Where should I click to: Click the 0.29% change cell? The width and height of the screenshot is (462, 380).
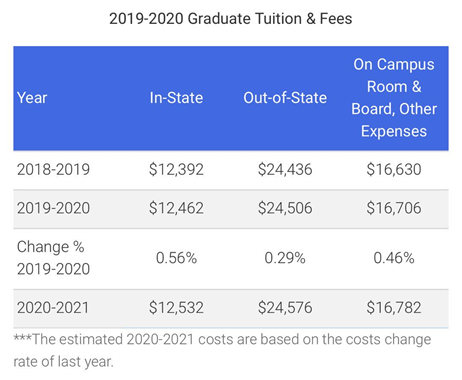285,258
